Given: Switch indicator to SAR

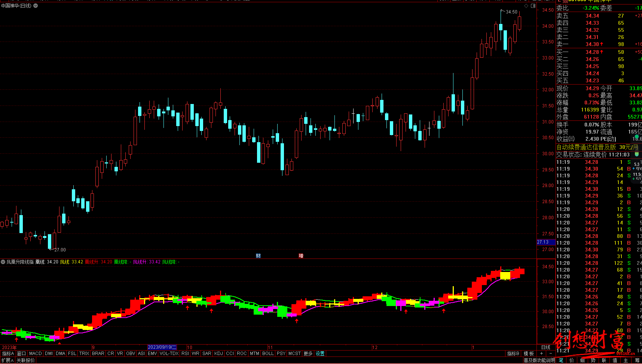Looking at the screenshot, I should [207, 354].
